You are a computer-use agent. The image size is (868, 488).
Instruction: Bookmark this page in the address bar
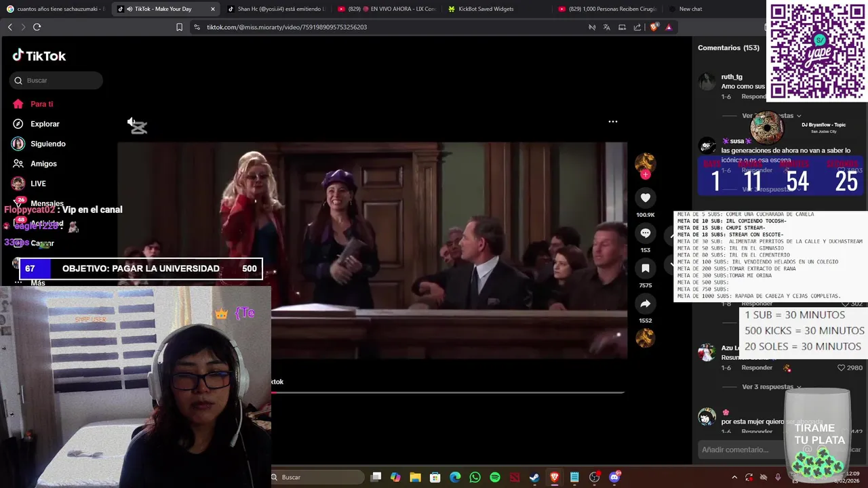click(x=179, y=27)
